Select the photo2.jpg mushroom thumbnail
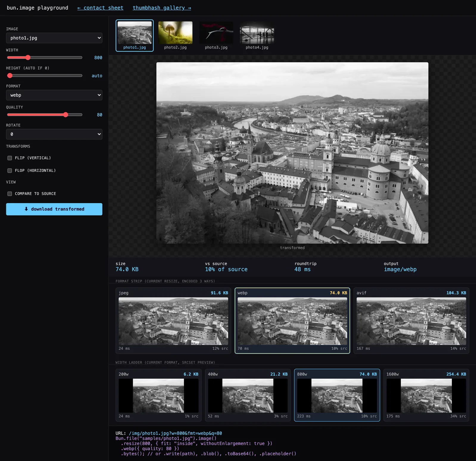 [175, 35]
